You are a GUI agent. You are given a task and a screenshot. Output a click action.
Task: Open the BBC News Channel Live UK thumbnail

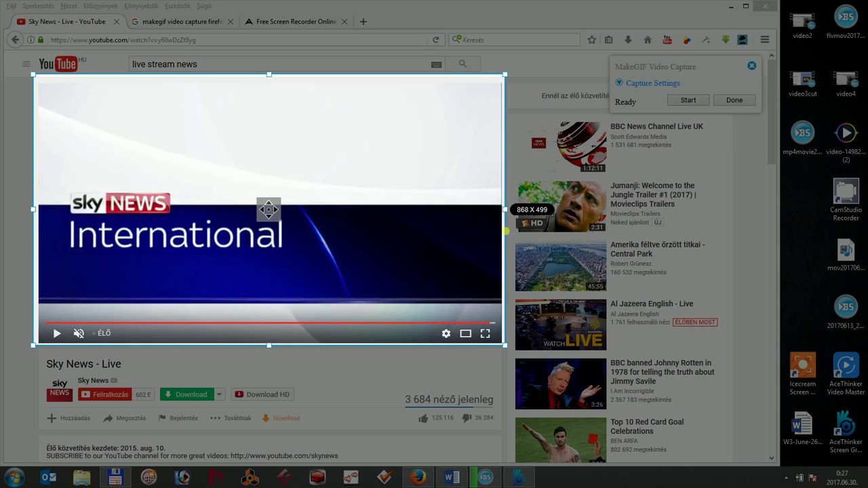point(561,147)
